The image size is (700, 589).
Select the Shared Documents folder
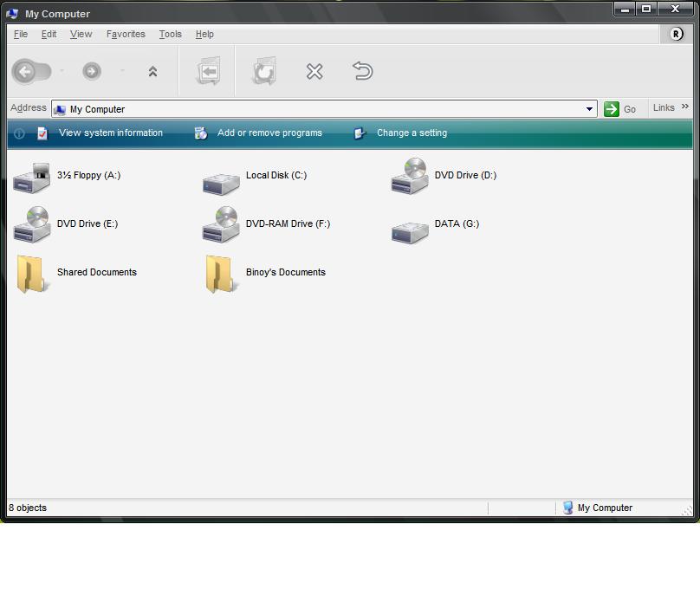click(x=32, y=274)
